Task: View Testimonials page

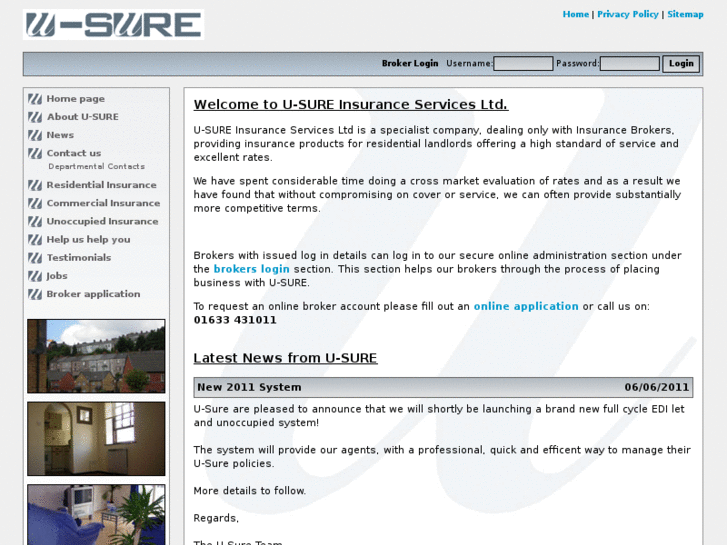Action: [79, 257]
